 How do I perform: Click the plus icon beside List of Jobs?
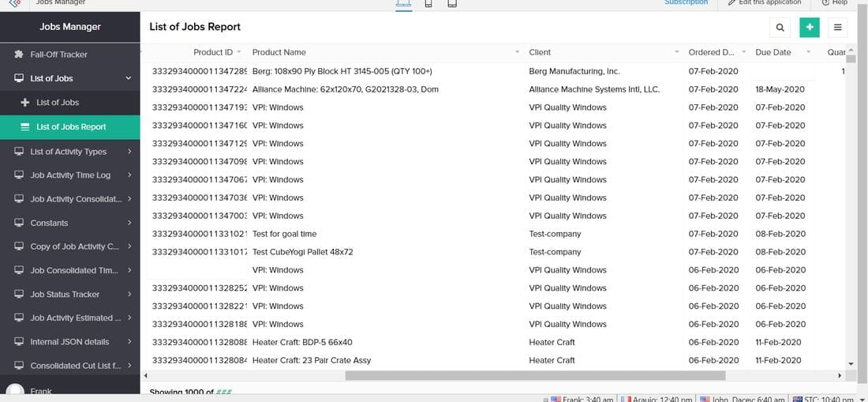click(x=25, y=103)
